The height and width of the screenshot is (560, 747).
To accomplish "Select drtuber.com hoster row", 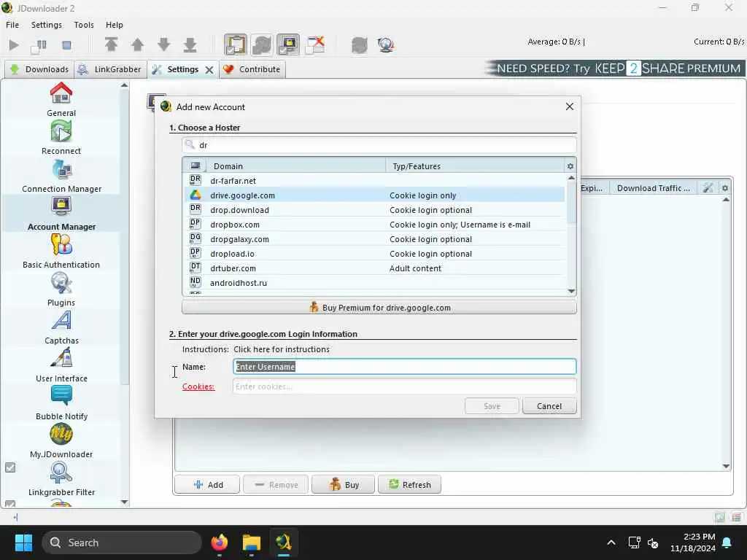I will pyautogui.click(x=374, y=268).
